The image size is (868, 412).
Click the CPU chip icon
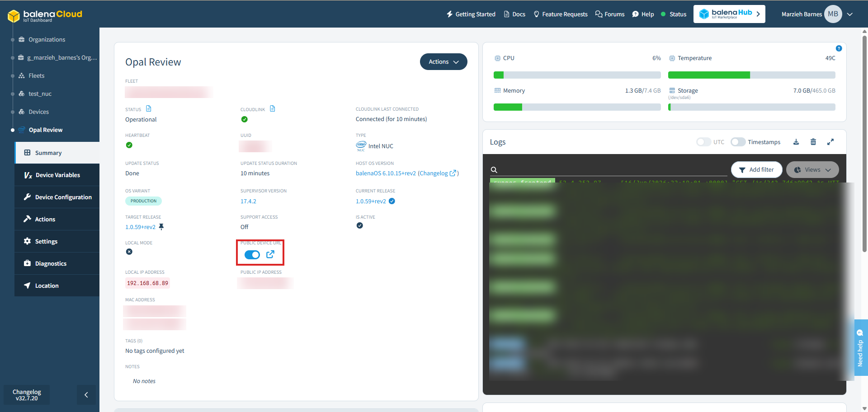pos(497,58)
